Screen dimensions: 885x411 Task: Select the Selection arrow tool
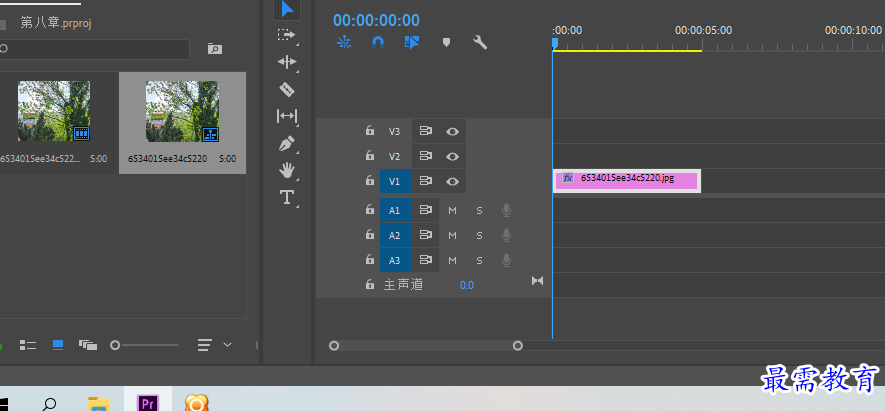tap(287, 9)
